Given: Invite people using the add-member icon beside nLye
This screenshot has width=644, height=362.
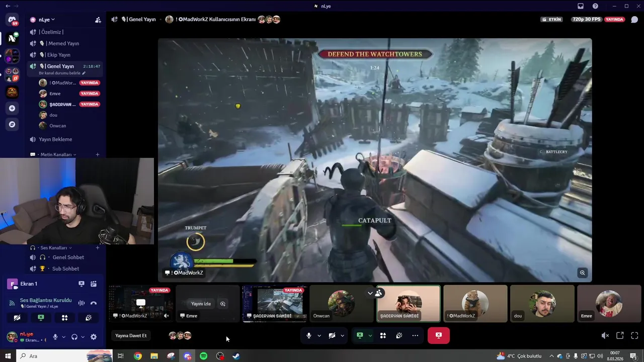Looking at the screenshot, I should click(98, 20).
